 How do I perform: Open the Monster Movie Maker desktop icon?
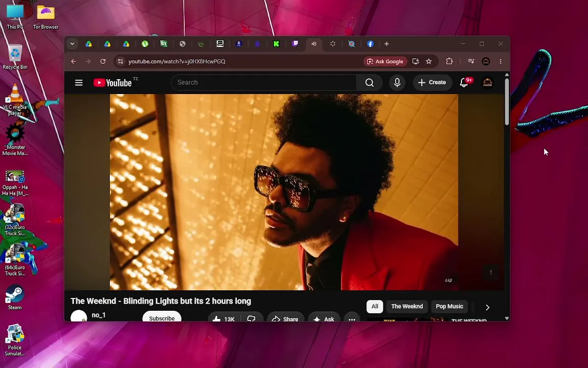click(x=15, y=140)
